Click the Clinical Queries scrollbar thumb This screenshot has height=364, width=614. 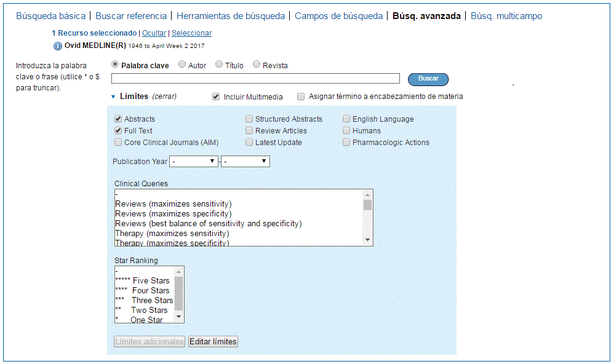(367, 205)
